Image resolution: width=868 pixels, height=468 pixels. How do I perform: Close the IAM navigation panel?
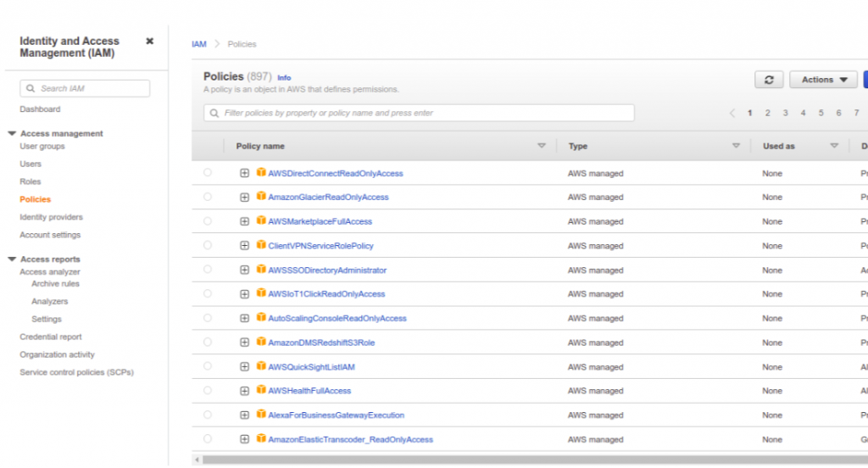point(149,41)
